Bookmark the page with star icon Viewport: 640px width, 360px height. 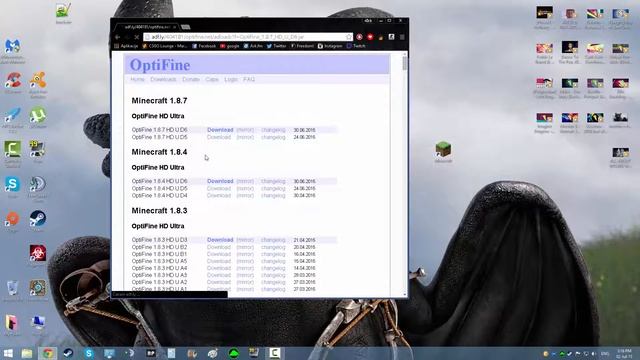point(348,37)
